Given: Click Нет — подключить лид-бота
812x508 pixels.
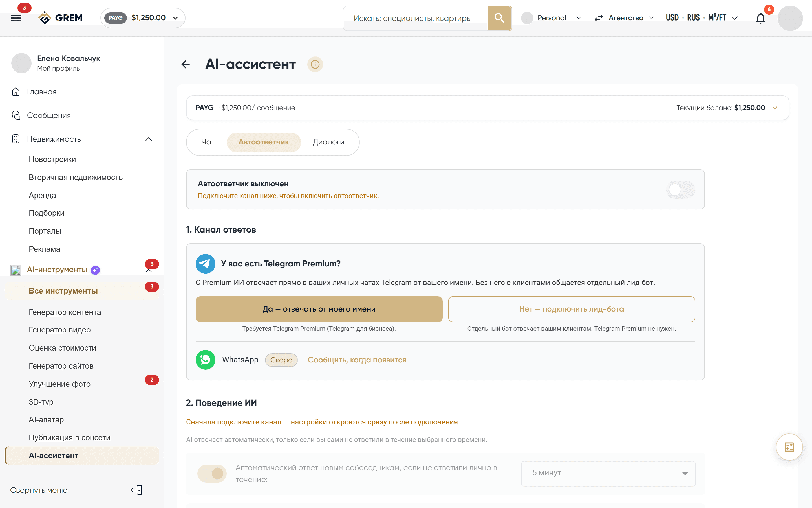Looking at the screenshot, I should point(571,309).
